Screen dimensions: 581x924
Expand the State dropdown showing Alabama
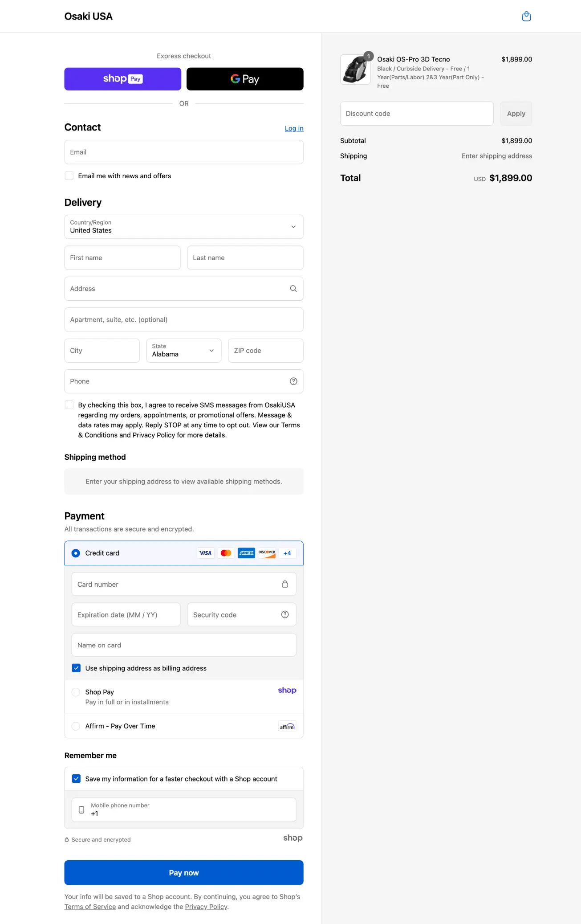[183, 351]
